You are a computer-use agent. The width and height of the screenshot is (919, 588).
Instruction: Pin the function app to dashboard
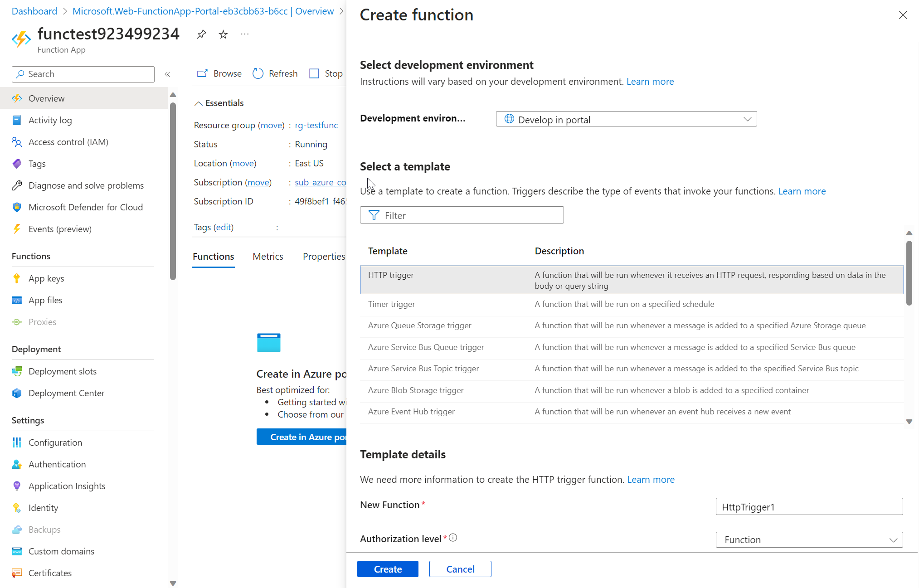tap(201, 34)
